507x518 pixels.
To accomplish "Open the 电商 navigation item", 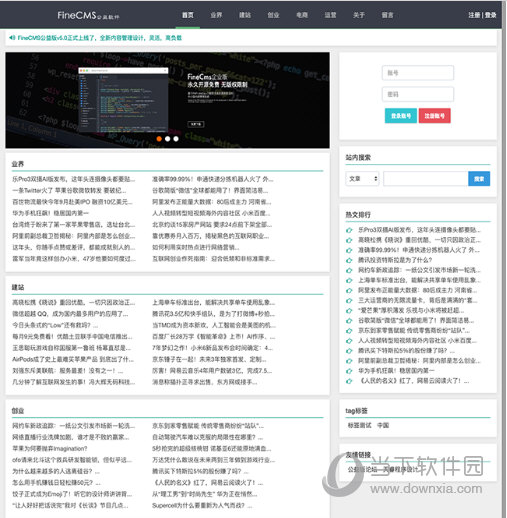I will (x=302, y=15).
